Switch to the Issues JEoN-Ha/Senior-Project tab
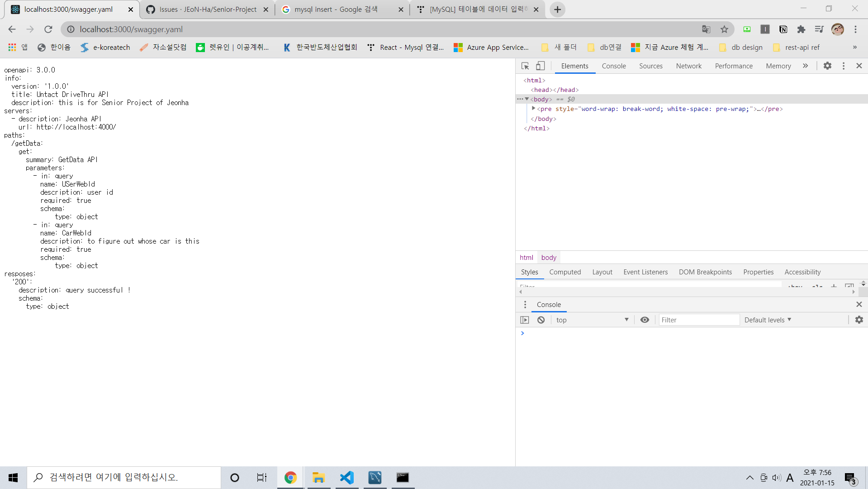This screenshot has height=489, width=868. pos(208,10)
